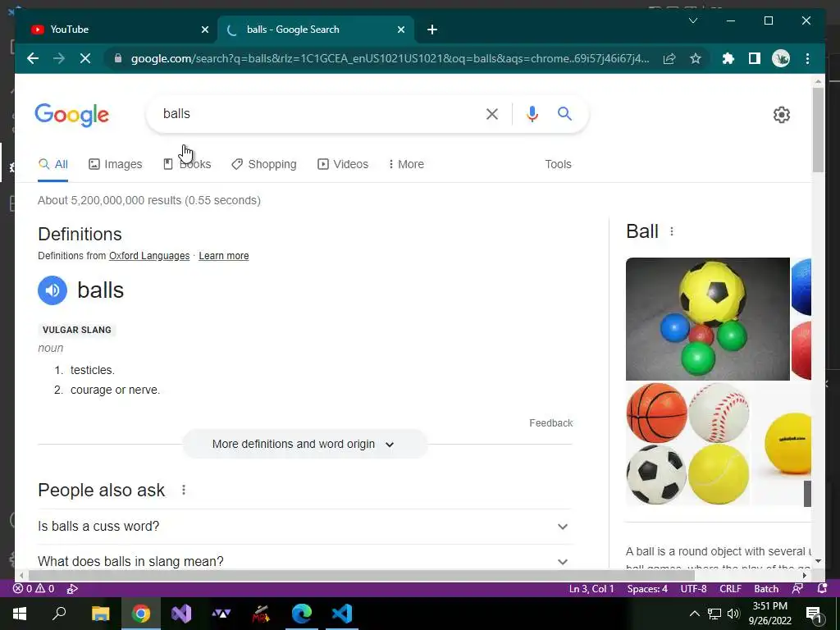
Task: Stop loading the page
Action: (x=85, y=58)
